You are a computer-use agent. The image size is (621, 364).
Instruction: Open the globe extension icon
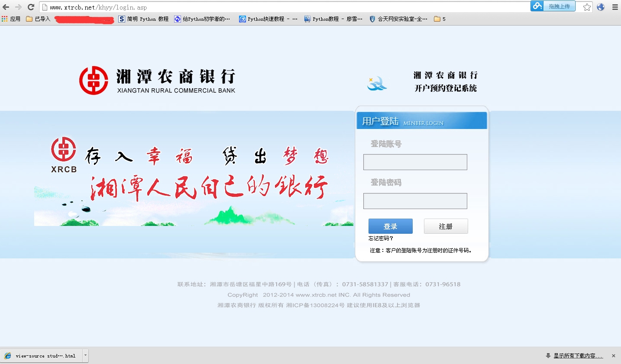point(601,7)
